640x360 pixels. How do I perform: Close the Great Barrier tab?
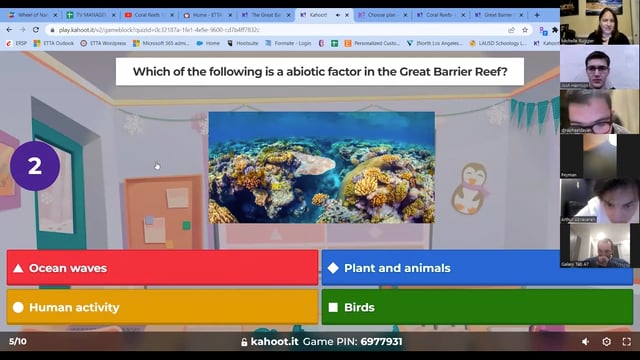click(521, 15)
